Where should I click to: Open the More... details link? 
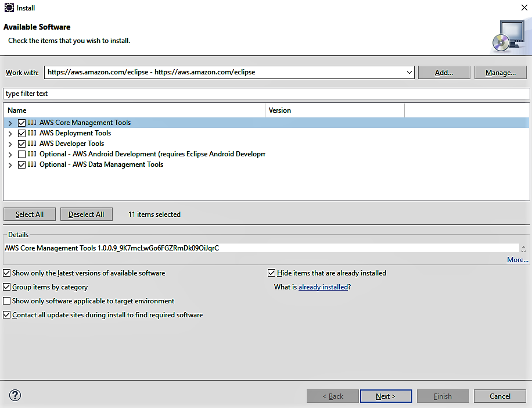coord(517,260)
